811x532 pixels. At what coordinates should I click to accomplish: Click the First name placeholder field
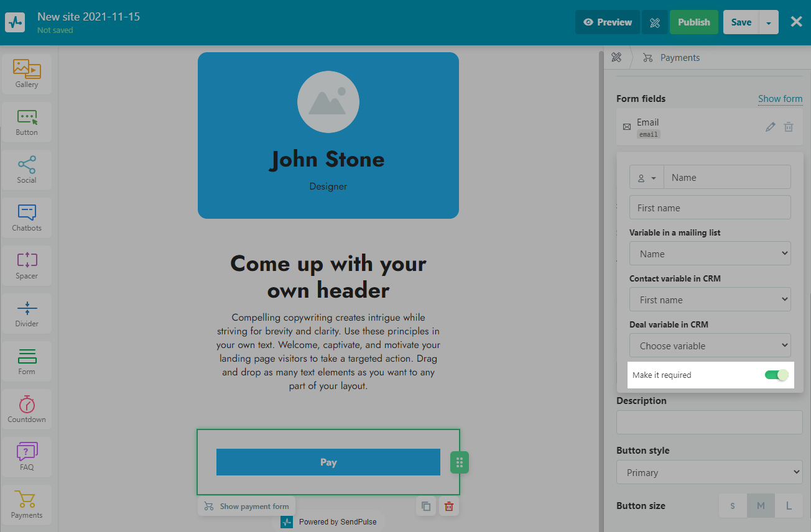710,208
